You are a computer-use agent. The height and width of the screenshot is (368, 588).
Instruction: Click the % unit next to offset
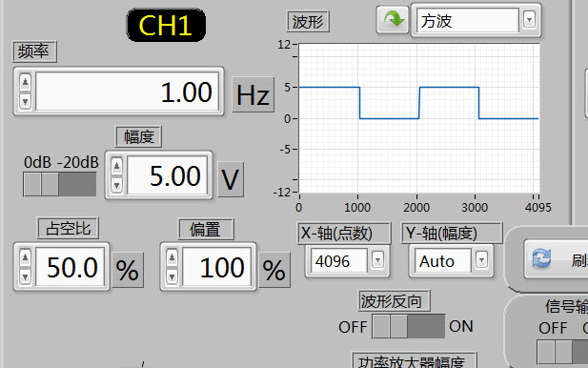(x=274, y=270)
